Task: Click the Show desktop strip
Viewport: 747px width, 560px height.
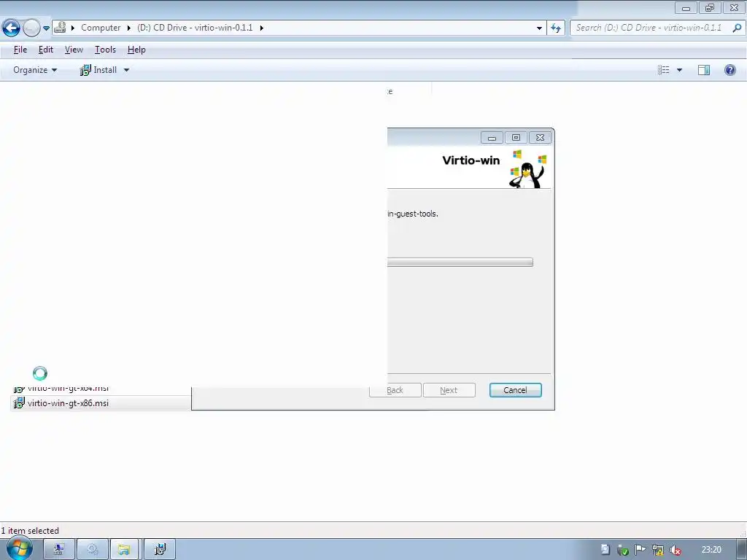Action: pyautogui.click(x=742, y=549)
